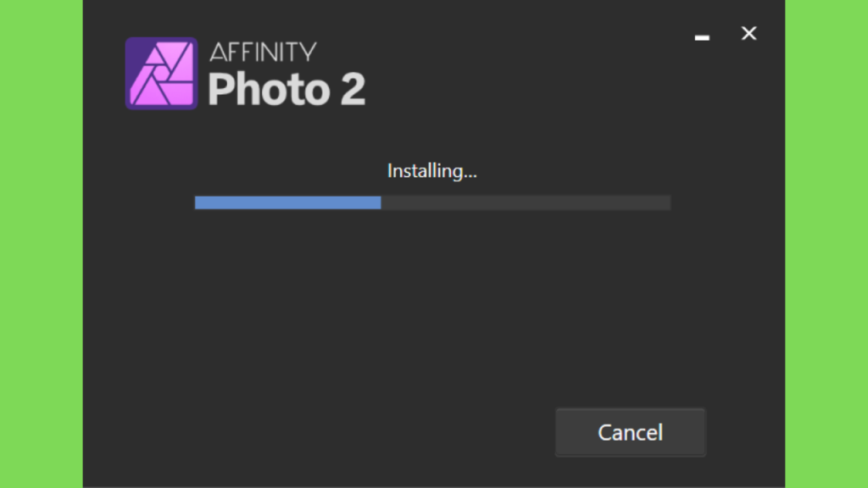Click the AFFINITY wordmark
Viewport: 868px width, 488px height.
tap(263, 52)
